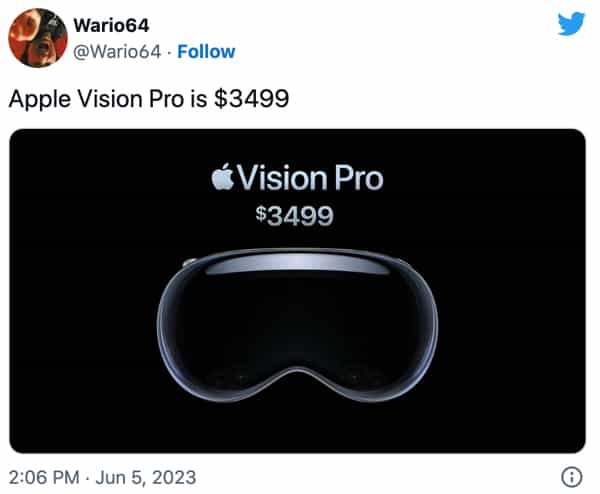Click the headset's right lens area

point(367,329)
